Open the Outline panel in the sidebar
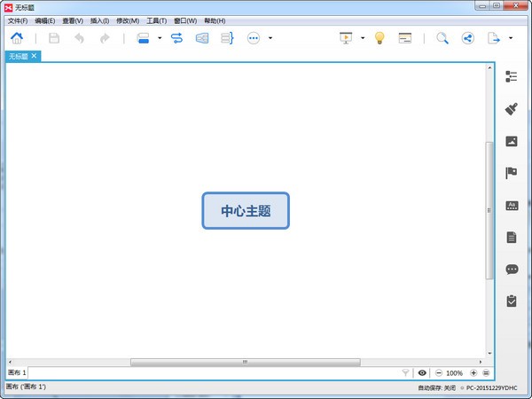 pyautogui.click(x=511, y=77)
